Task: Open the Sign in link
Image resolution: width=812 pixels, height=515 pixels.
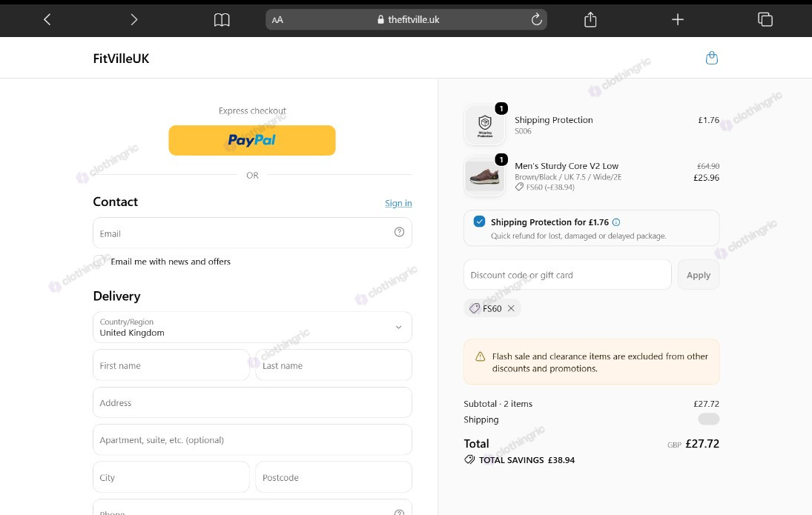Action: tap(398, 203)
